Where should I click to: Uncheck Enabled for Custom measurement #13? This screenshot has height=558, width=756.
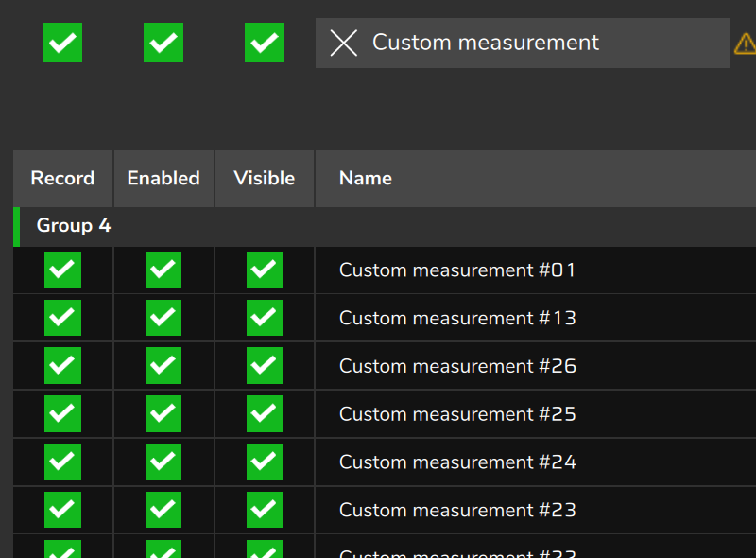(163, 318)
